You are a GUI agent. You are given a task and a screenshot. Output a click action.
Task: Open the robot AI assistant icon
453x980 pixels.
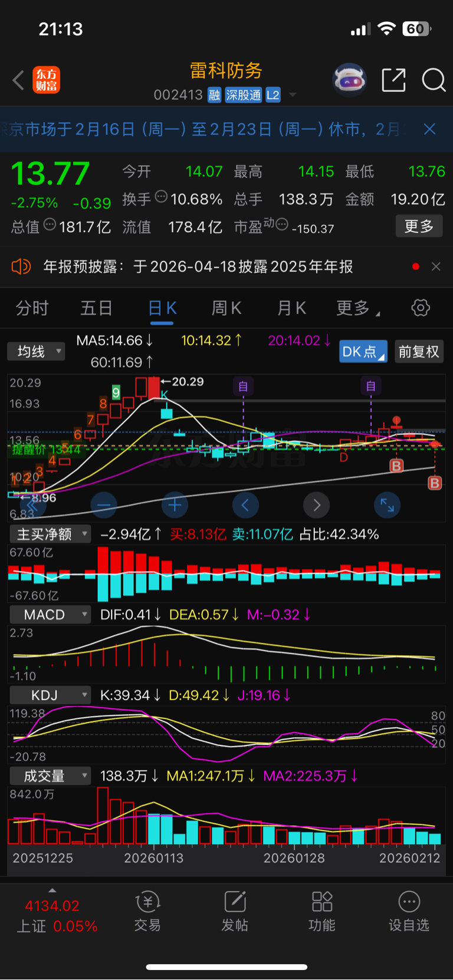coord(349,80)
